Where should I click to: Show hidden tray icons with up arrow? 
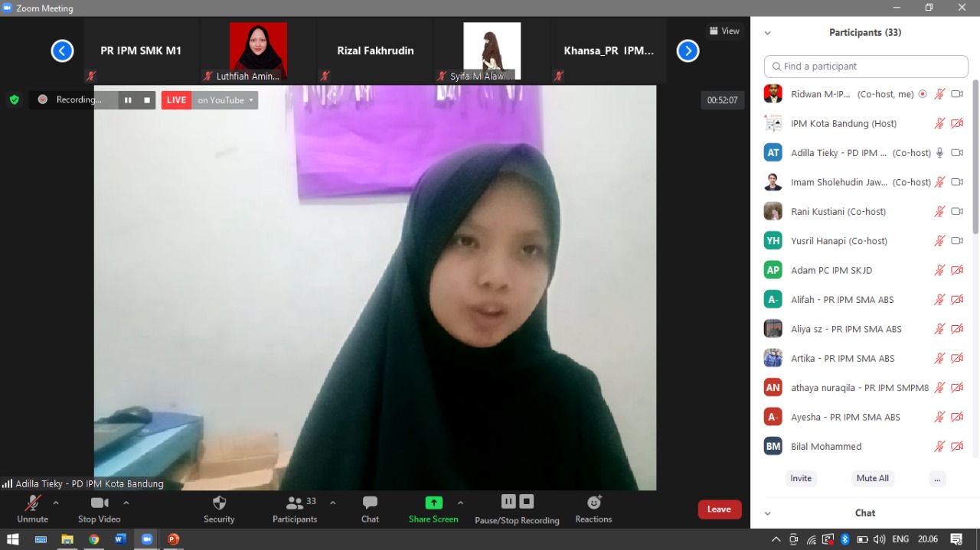coord(776,539)
